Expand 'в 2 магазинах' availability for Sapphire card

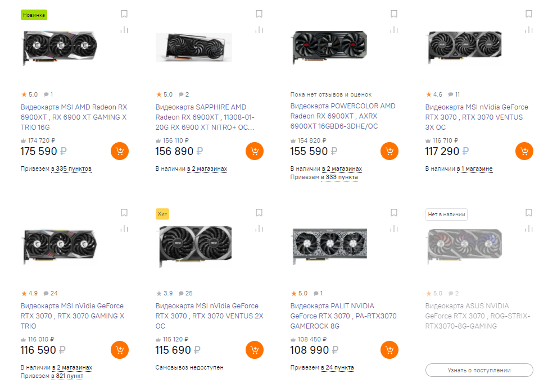[x=206, y=168]
